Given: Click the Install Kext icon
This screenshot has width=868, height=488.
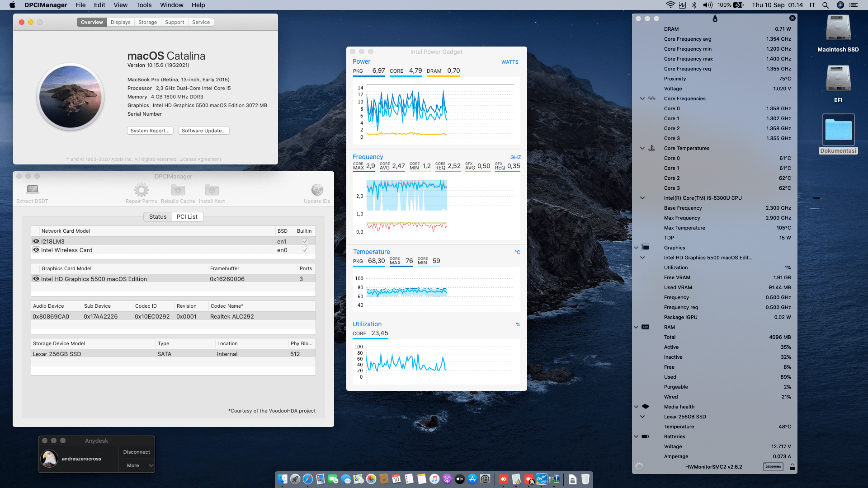Looking at the screenshot, I should pyautogui.click(x=212, y=190).
